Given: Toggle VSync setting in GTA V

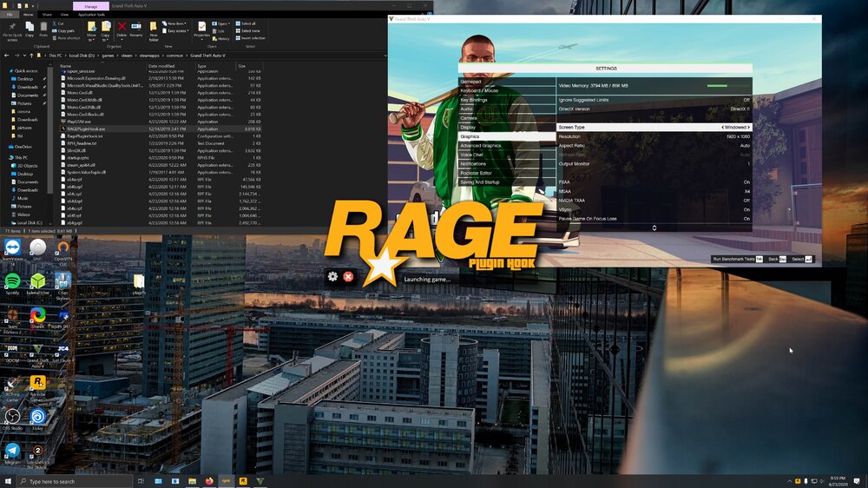Looking at the screenshot, I should coord(654,209).
